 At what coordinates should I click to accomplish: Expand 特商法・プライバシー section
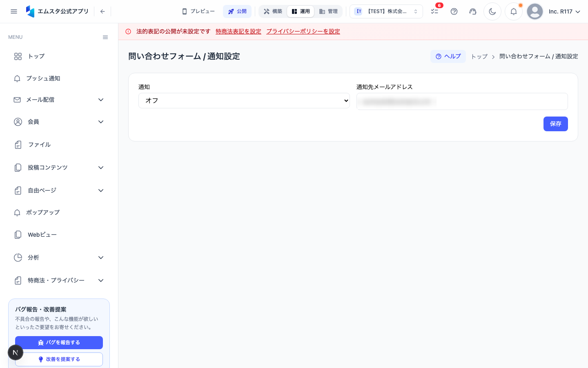(59, 280)
